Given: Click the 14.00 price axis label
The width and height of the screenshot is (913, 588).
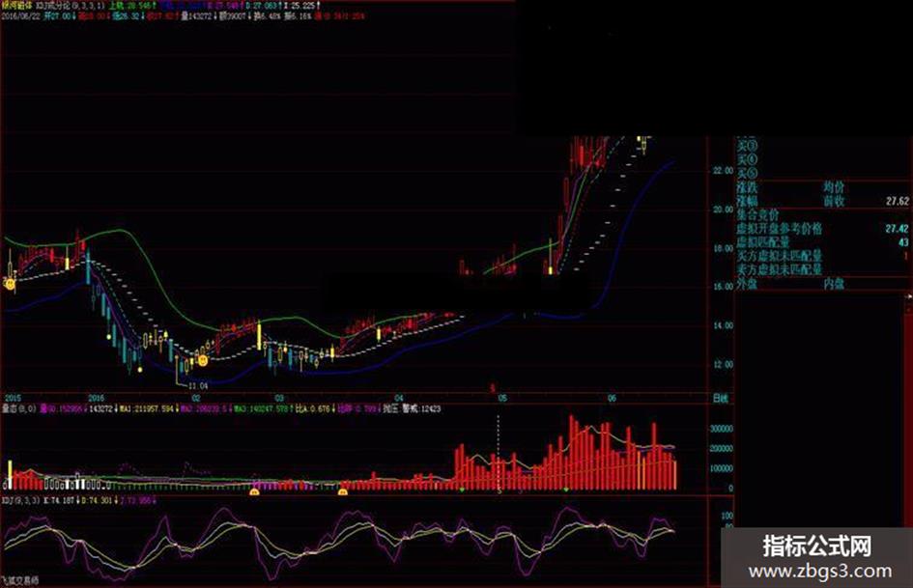Looking at the screenshot, I should point(724,325).
